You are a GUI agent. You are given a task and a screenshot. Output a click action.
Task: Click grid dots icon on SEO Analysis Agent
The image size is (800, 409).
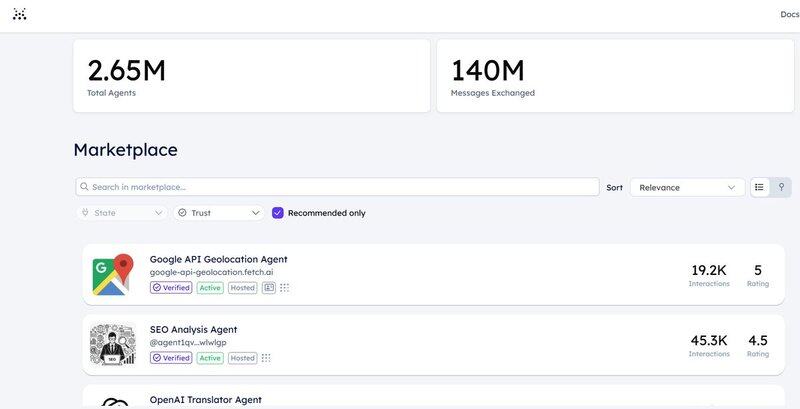pyautogui.click(x=266, y=358)
